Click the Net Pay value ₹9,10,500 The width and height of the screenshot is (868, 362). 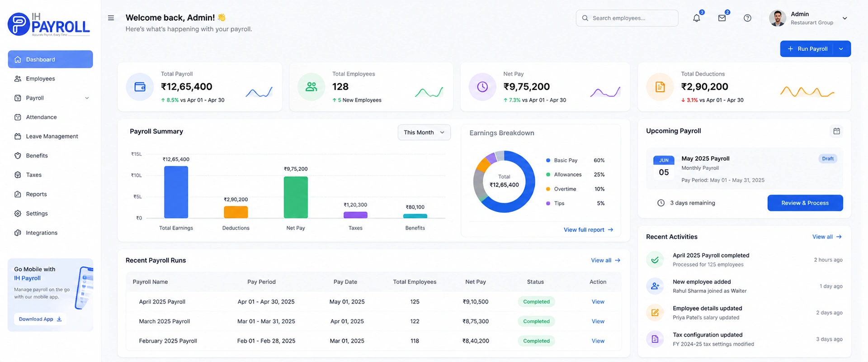[x=476, y=302]
